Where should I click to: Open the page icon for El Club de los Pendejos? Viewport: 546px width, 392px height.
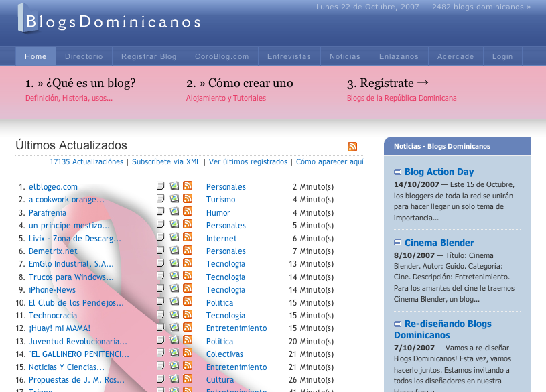pyautogui.click(x=160, y=301)
